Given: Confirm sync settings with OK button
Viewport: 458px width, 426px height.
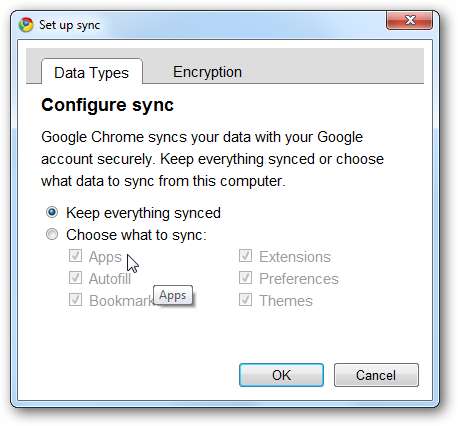Looking at the screenshot, I should (x=281, y=375).
